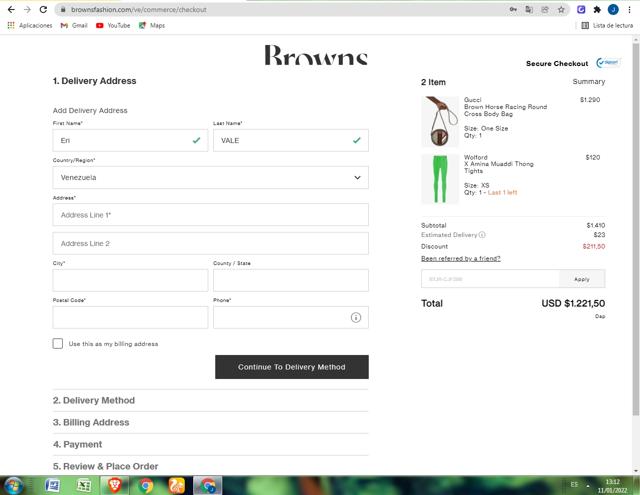This screenshot has width=640, height=495.
Task: Click the Address Line 1 field
Action: click(211, 215)
